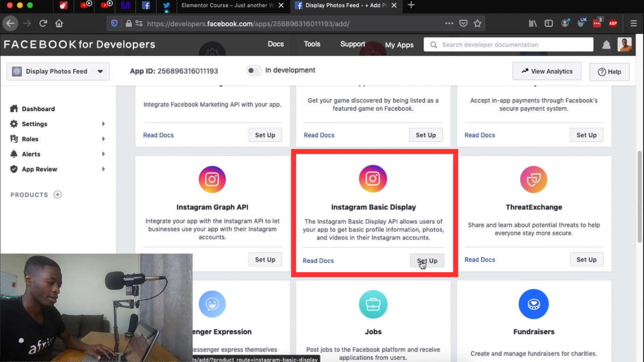The width and height of the screenshot is (644, 362).
Task: Click the ThreatExchange shield icon
Action: tap(534, 179)
